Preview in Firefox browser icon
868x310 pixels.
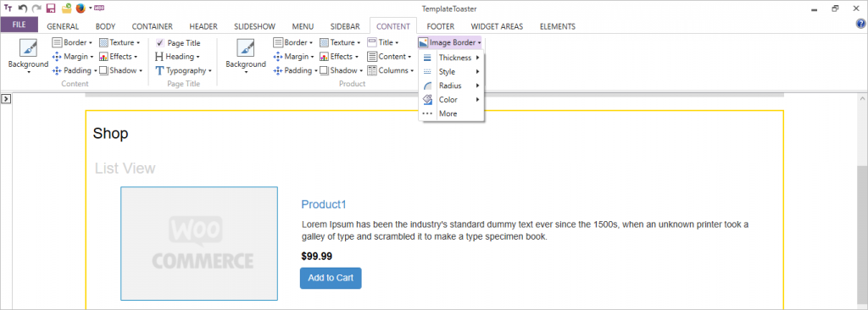point(81,8)
